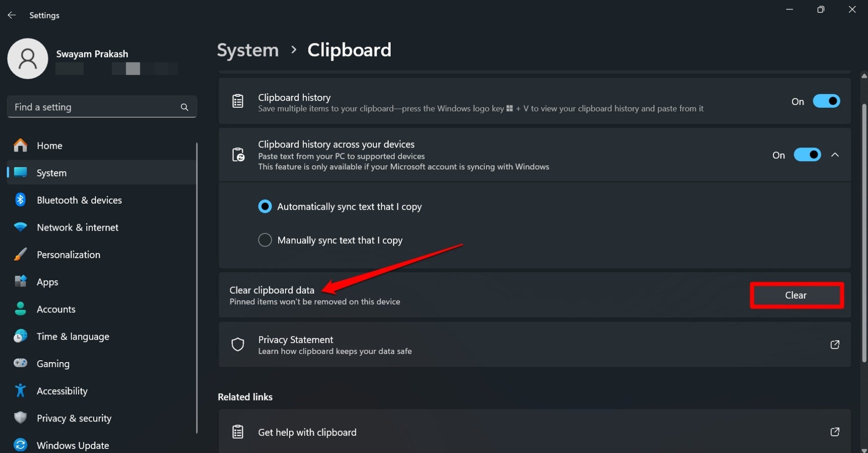Viewport: 868px width, 453px height.
Task: Select Automatically sync text that I copy
Action: (265, 206)
